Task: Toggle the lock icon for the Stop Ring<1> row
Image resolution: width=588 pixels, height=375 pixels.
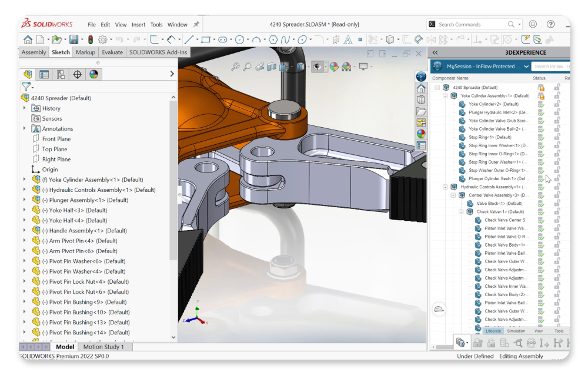Action: [557, 137]
